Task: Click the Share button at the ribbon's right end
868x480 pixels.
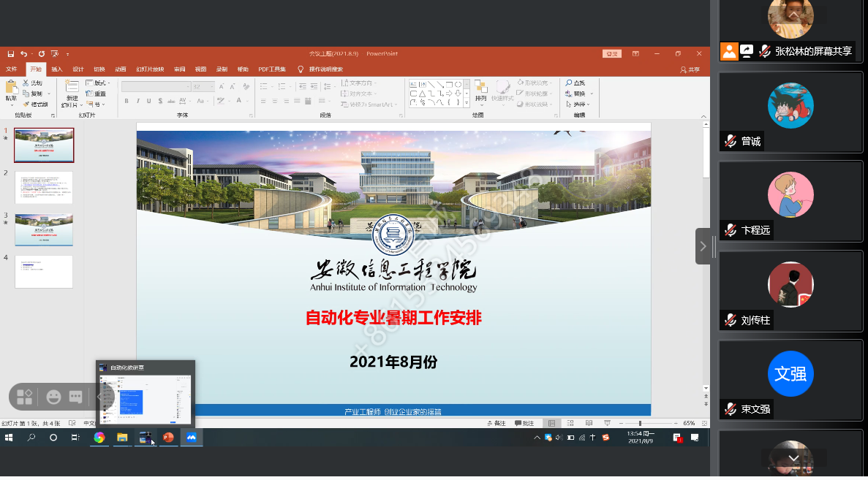Action: coord(690,69)
